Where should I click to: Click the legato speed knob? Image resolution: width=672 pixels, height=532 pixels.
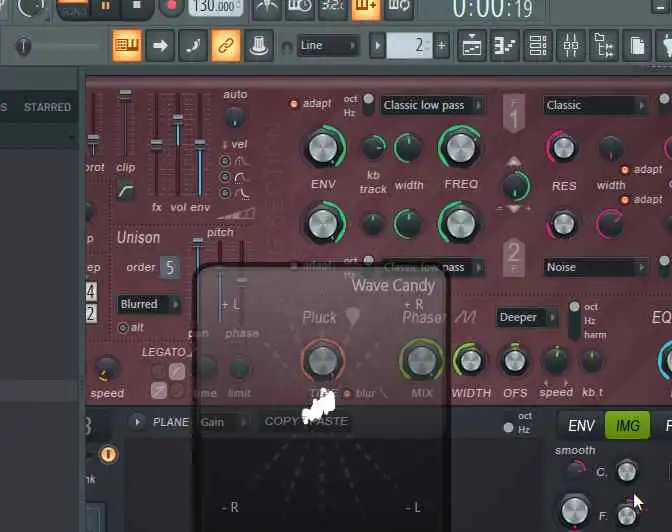click(x=108, y=368)
